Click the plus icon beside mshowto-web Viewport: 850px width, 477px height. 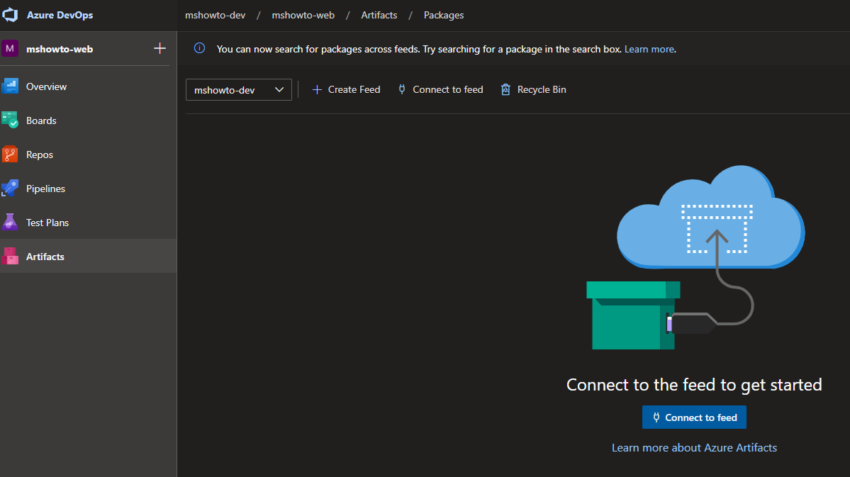click(x=159, y=48)
